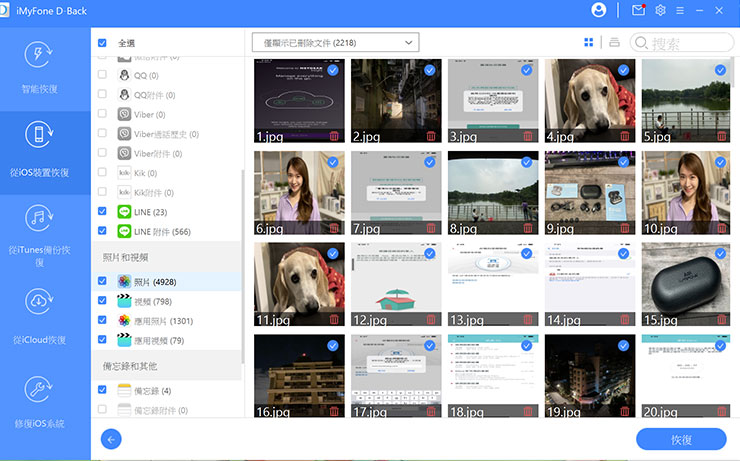Switch to list view layout
The width and height of the screenshot is (740, 461).
(x=614, y=43)
